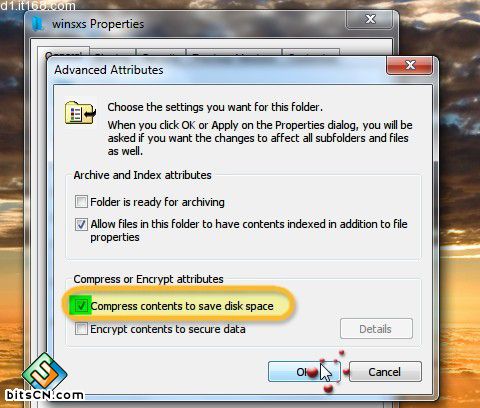This screenshot has height=408, width=480.
Task: Open the Details button for encryption
Action: (x=376, y=329)
